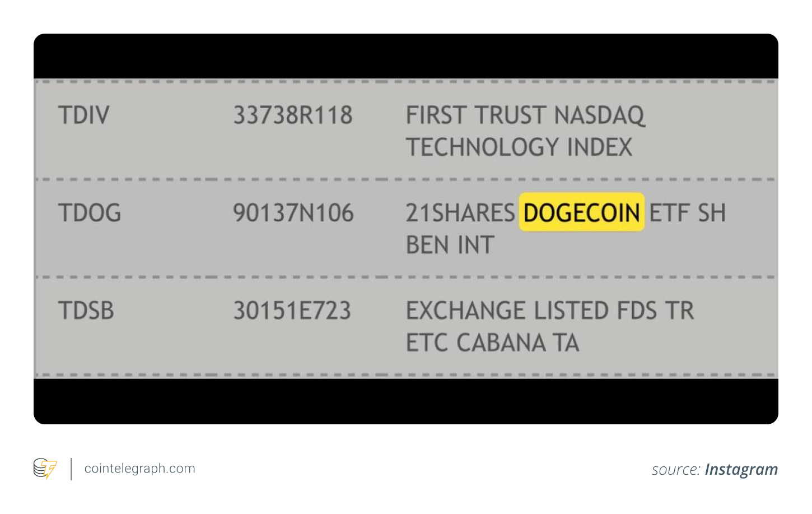812x514 pixels.
Task: Select the BEN INT text line
Action: [x=450, y=245]
